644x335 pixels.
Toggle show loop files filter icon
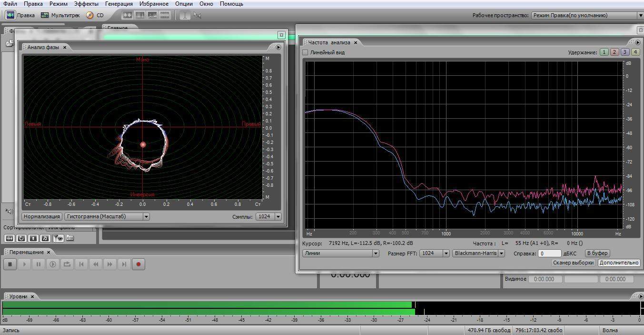(x=21, y=238)
